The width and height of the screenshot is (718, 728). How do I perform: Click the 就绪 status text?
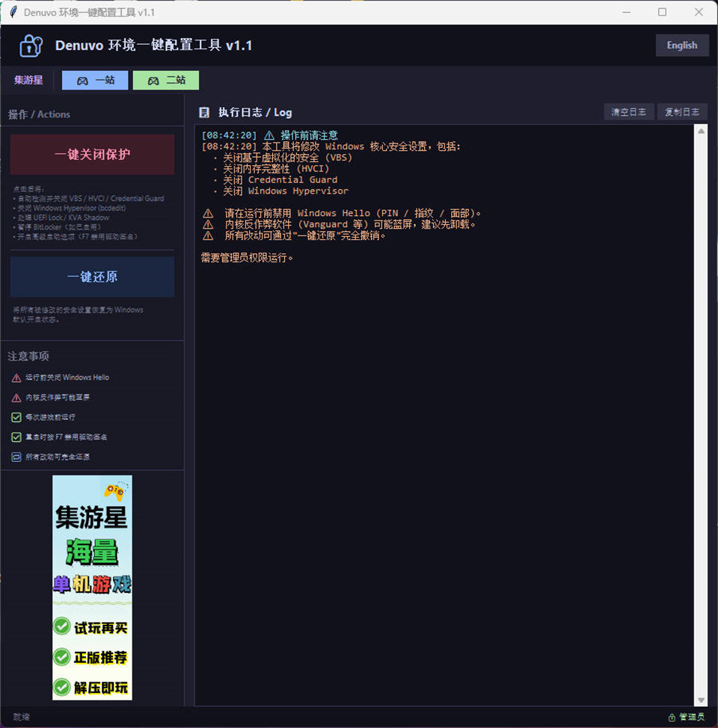tap(22, 718)
